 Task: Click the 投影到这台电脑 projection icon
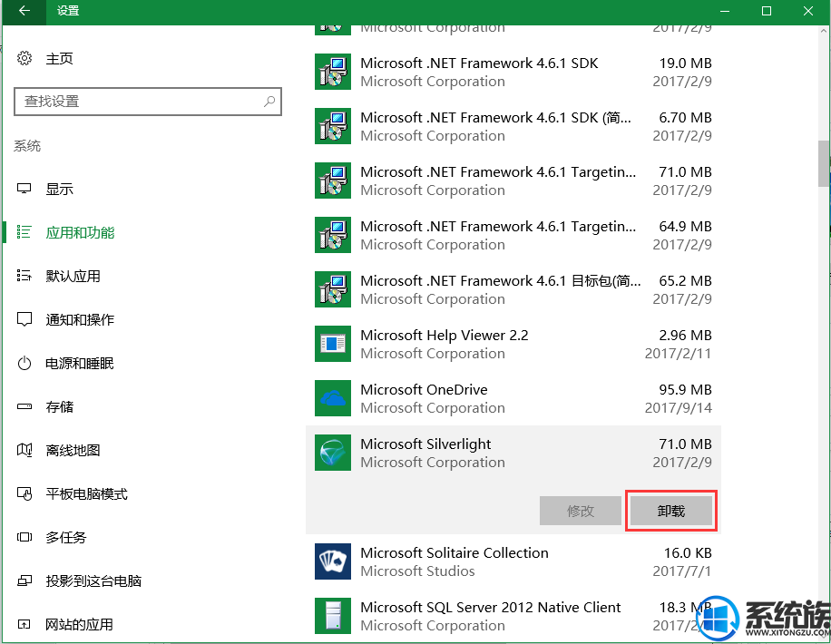point(24,581)
